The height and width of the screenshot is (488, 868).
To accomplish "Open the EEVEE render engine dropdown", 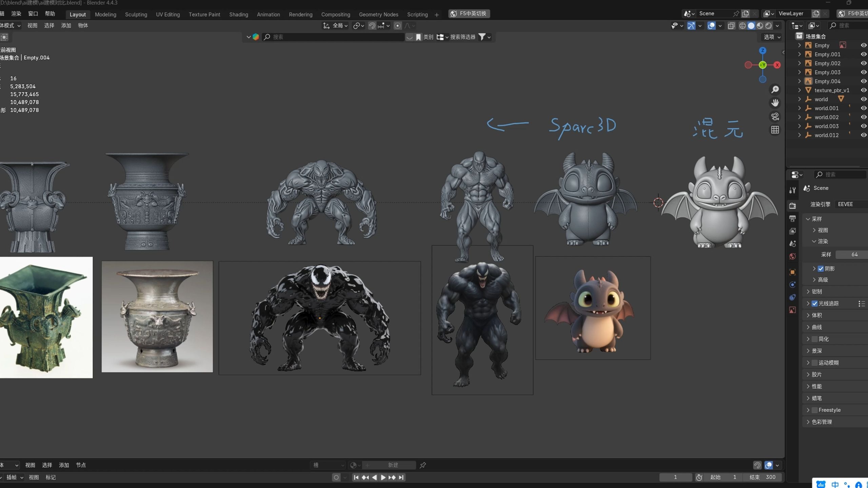I will (851, 204).
